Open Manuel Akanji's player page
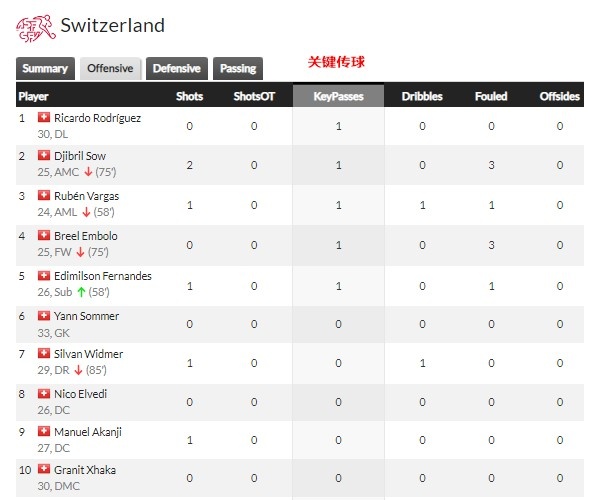Viewport: 600px width, 500px height. (88, 432)
